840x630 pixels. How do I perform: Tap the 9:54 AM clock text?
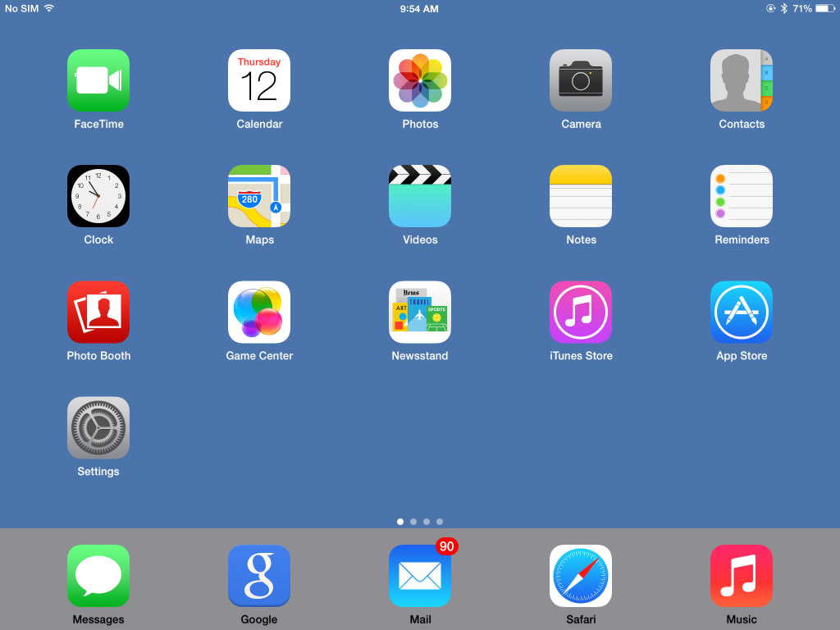point(419,8)
